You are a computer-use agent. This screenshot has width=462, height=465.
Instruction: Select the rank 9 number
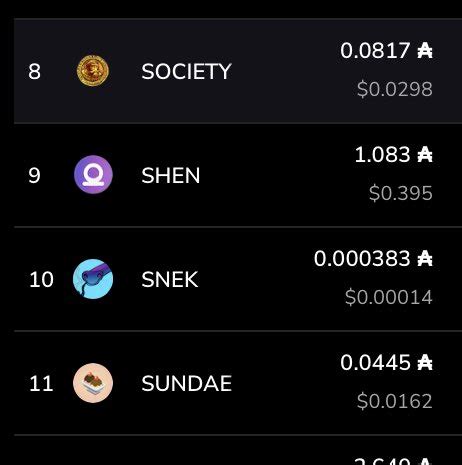pos(34,175)
